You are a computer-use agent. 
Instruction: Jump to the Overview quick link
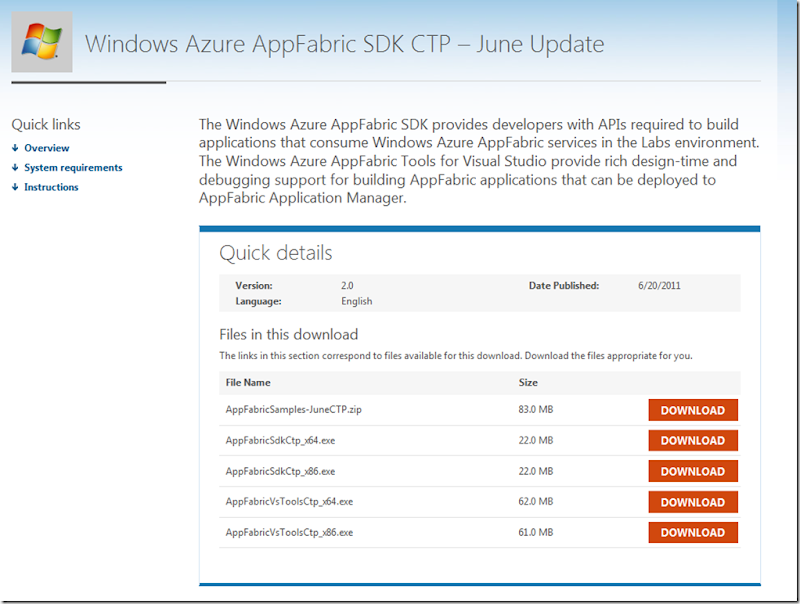pyautogui.click(x=47, y=148)
